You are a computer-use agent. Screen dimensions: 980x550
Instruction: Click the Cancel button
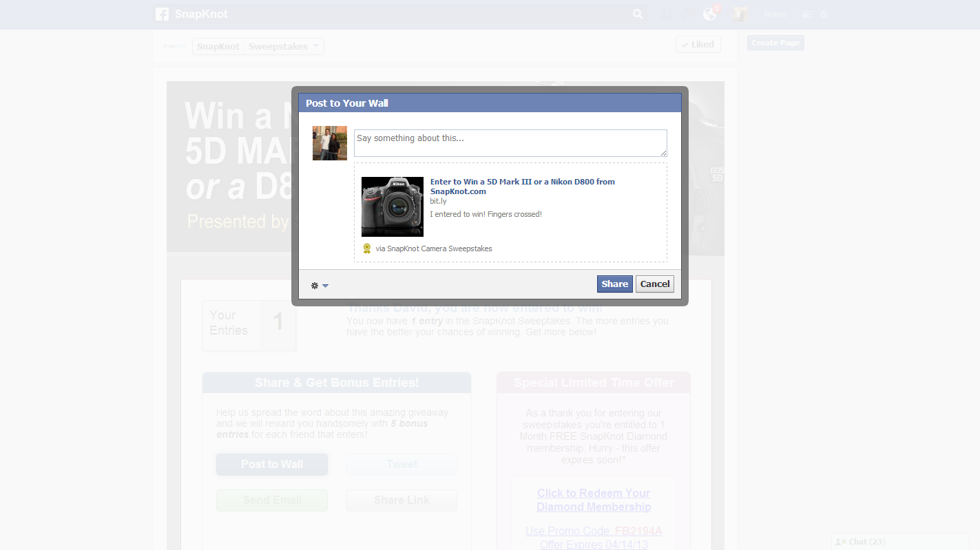tap(655, 284)
